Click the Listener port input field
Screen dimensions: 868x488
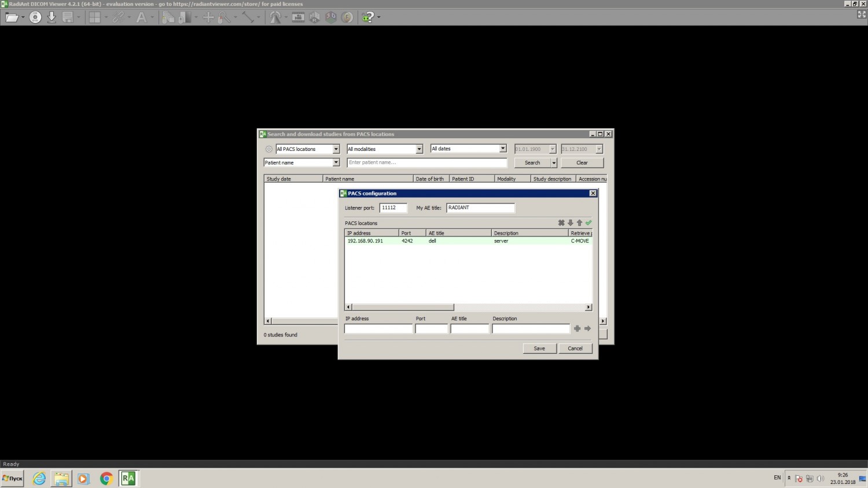coord(393,208)
